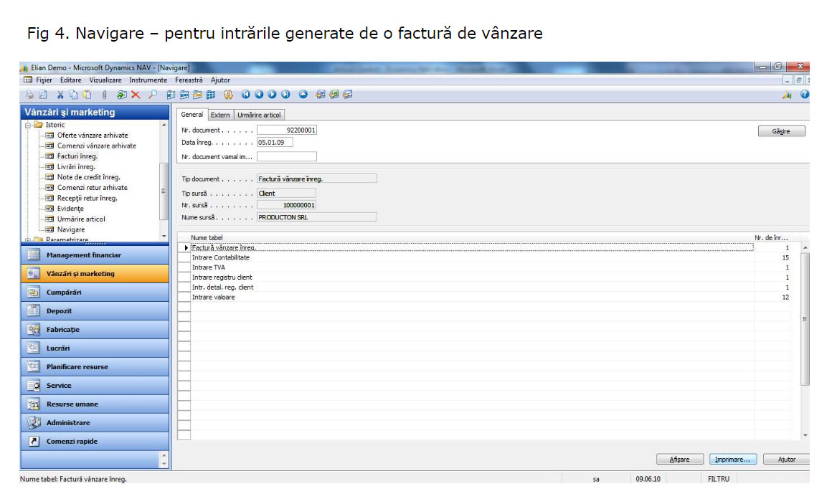
Task: Go to the next record arrow
Action: click(272, 95)
